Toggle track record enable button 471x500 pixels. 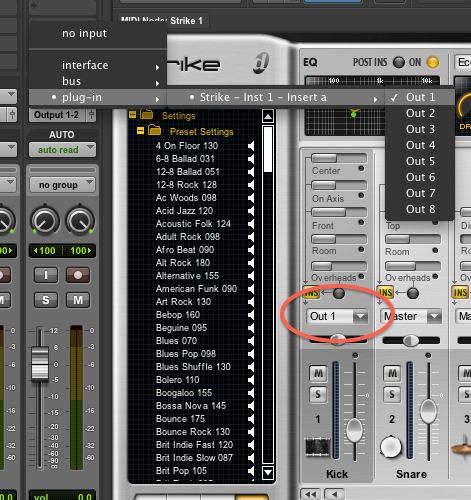point(78,275)
